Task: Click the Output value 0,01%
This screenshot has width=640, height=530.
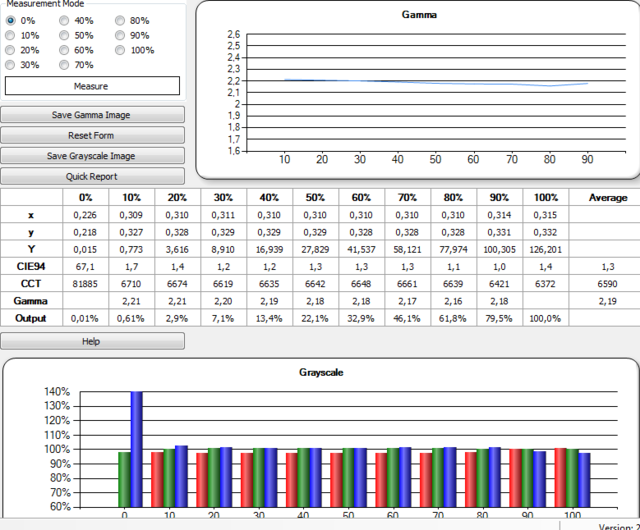Action: [84, 318]
